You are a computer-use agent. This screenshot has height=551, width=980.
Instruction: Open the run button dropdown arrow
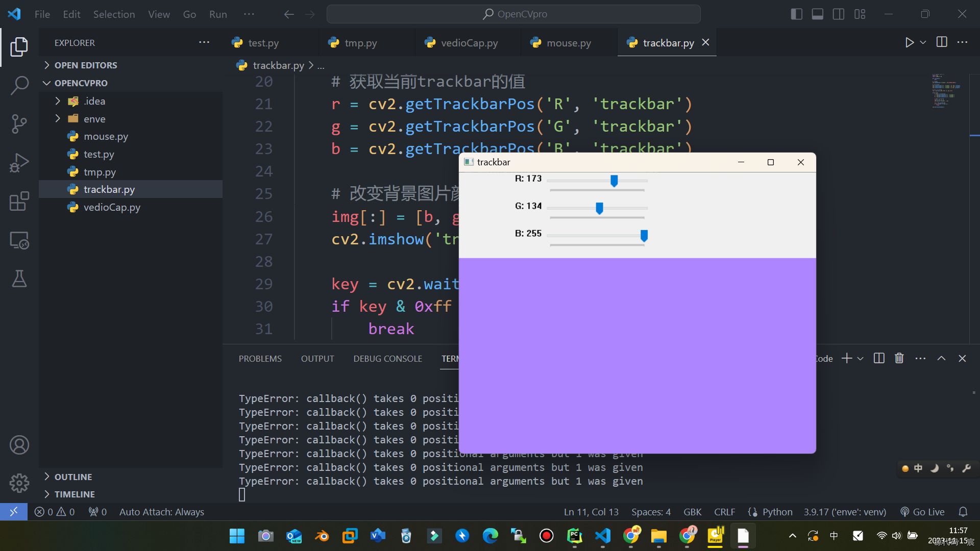click(923, 42)
